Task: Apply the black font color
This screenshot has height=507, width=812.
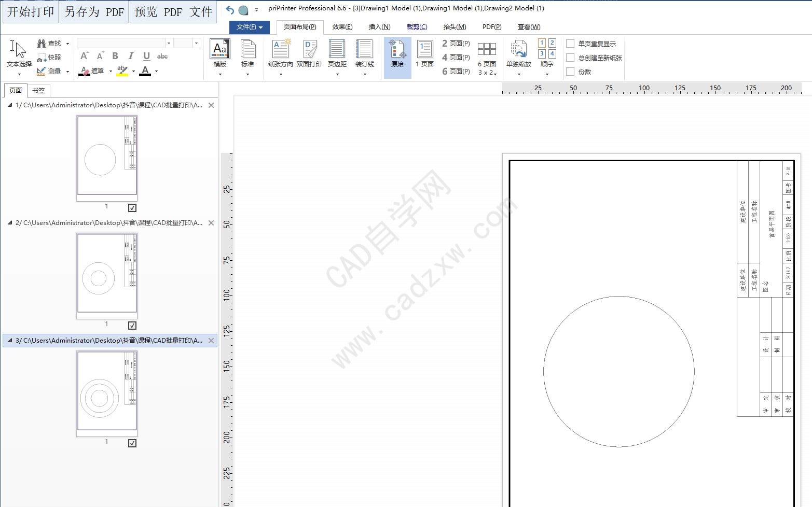Action: [x=145, y=71]
